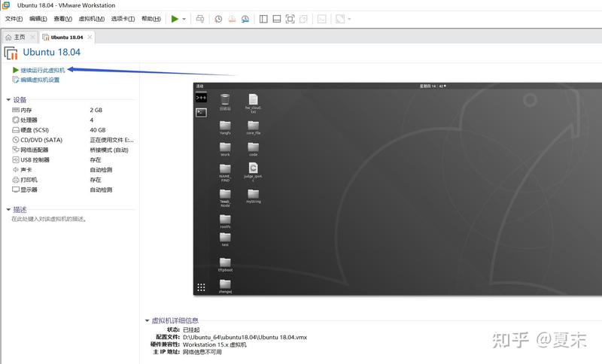Enter full screen mode icon
Screen dimensions: 602x364
click(290, 19)
